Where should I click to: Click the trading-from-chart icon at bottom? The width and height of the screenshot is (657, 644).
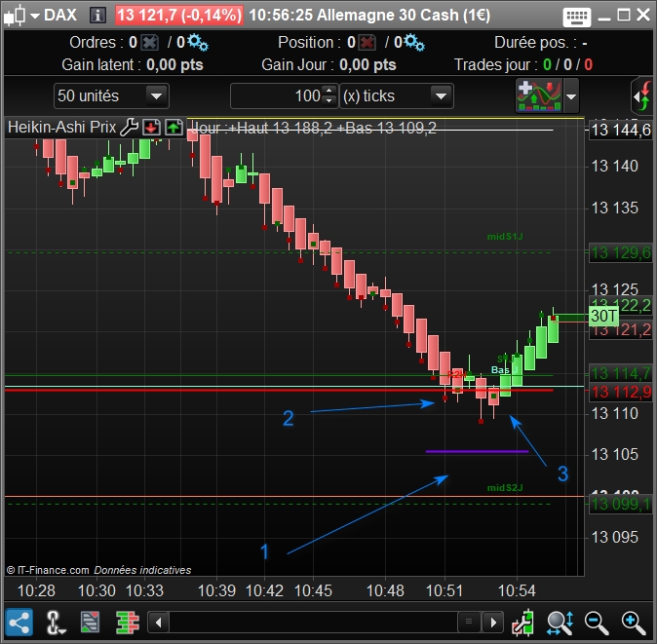tap(522, 623)
